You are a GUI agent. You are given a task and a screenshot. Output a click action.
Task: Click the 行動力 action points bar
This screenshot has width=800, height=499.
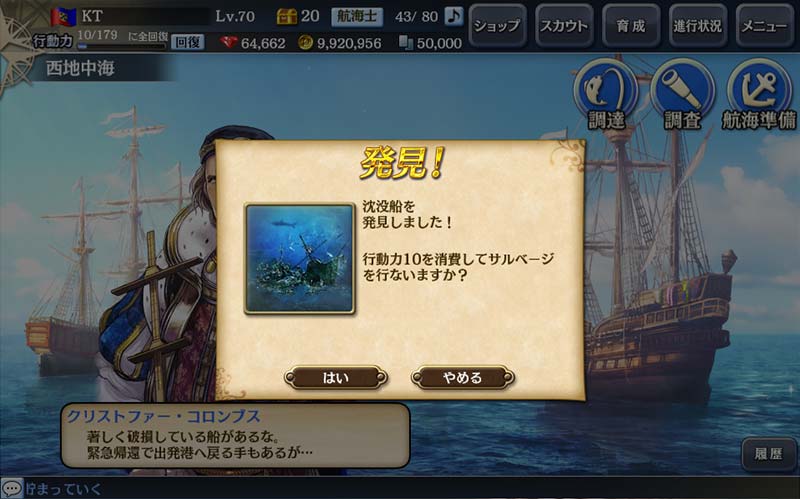tap(122, 46)
